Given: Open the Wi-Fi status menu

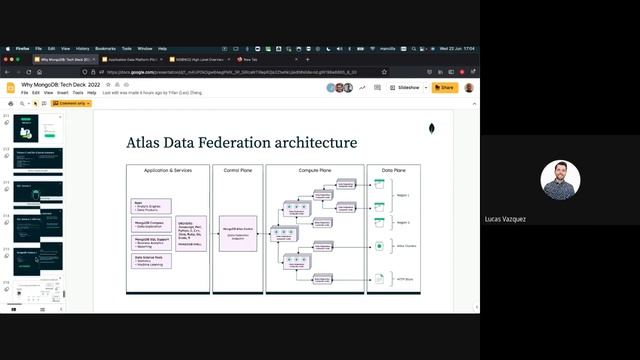Looking at the screenshot, I should [x=372, y=49].
